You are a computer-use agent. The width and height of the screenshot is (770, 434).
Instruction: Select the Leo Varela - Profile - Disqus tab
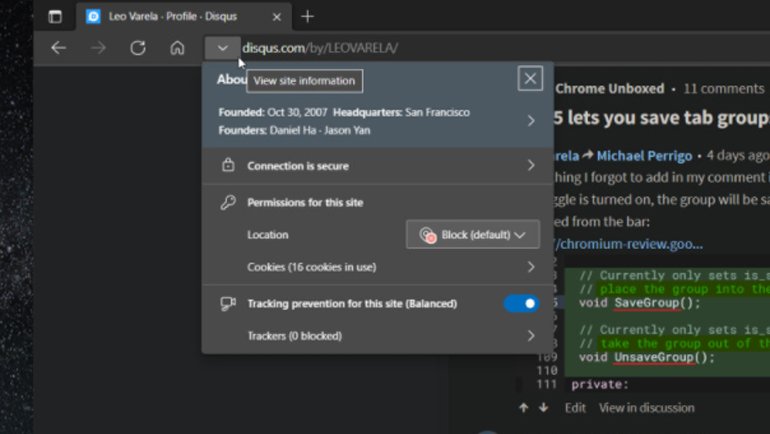tap(184, 17)
